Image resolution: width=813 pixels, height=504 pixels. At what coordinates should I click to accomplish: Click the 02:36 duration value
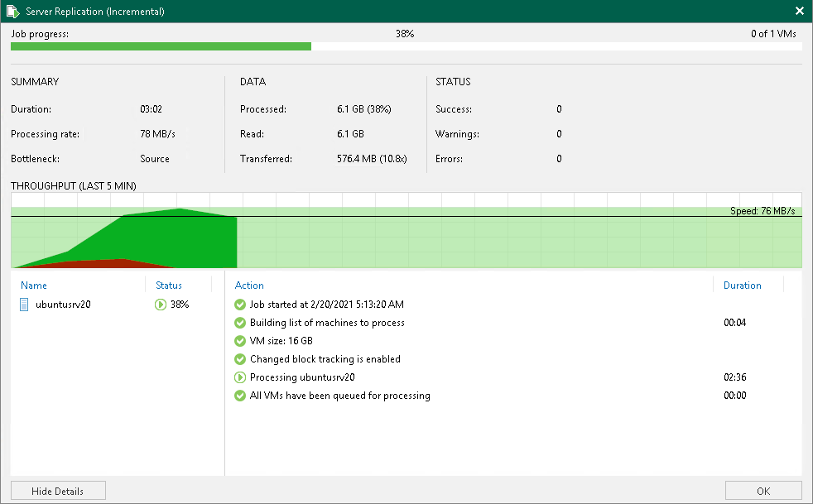click(x=734, y=377)
